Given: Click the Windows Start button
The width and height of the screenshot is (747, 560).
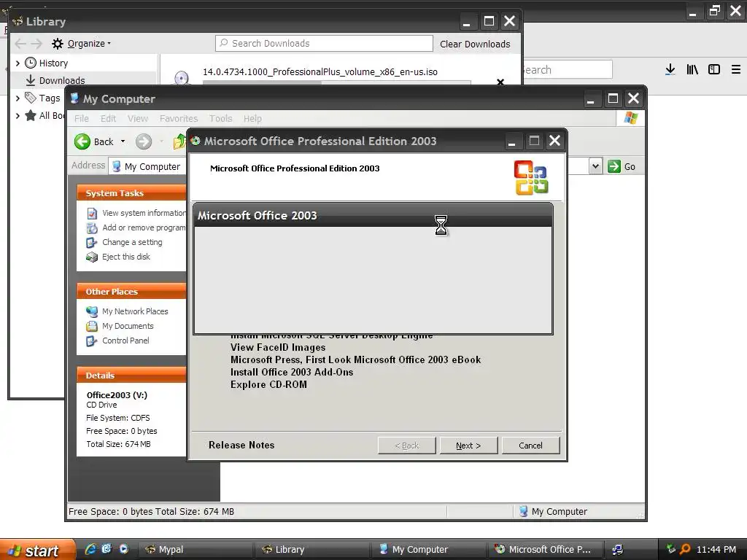Looking at the screenshot, I should pyautogui.click(x=38, y=550).
